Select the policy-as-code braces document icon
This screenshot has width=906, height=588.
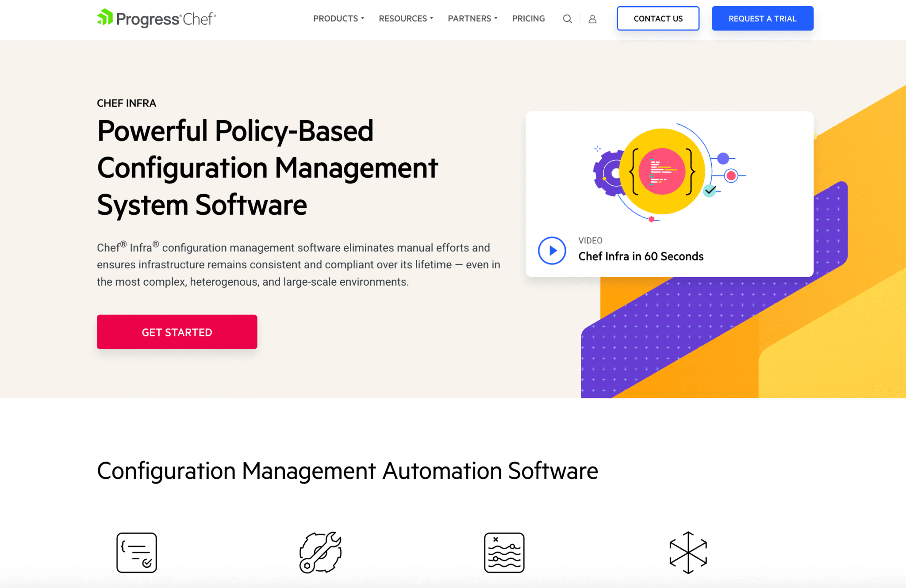point(137,552)
